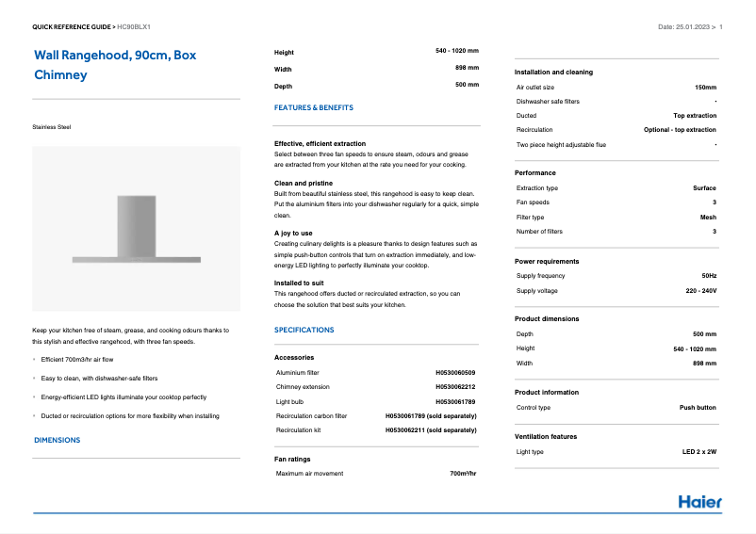Click the 'Energy-efficient LED lights' bullet

(123, 396)
